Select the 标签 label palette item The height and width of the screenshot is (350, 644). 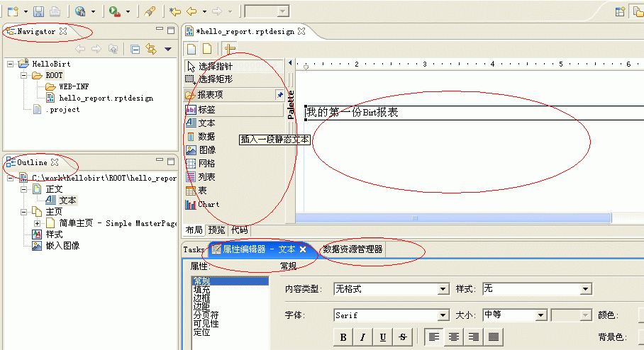(233, 110)
